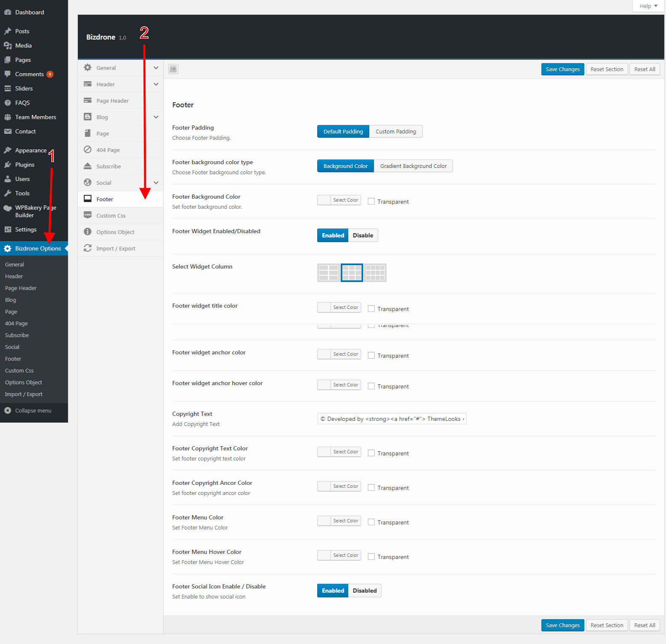Select Disabled for Footer Social Icon

pos(365,591)
